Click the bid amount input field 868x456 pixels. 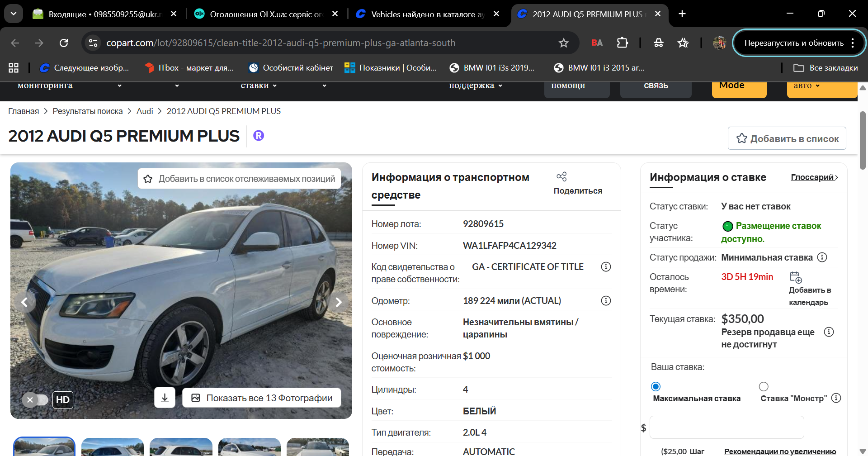[x=726, y=427]
